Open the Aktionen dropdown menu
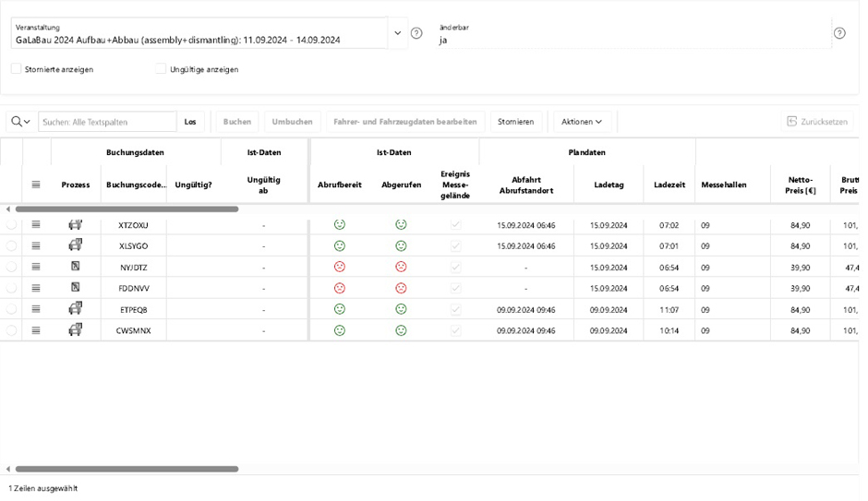The width and height of the screenshot is (868, 501). pos(582,122)
